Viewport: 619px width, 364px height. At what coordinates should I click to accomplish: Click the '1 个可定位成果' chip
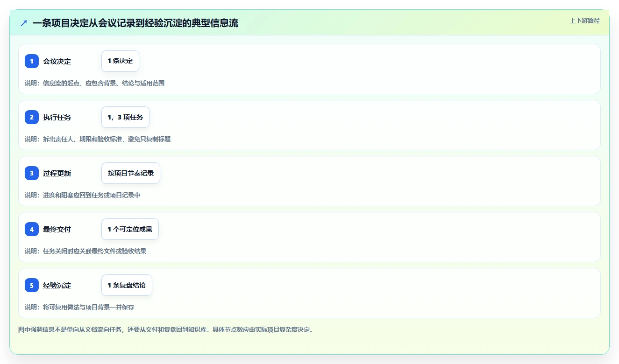point(130,229)
